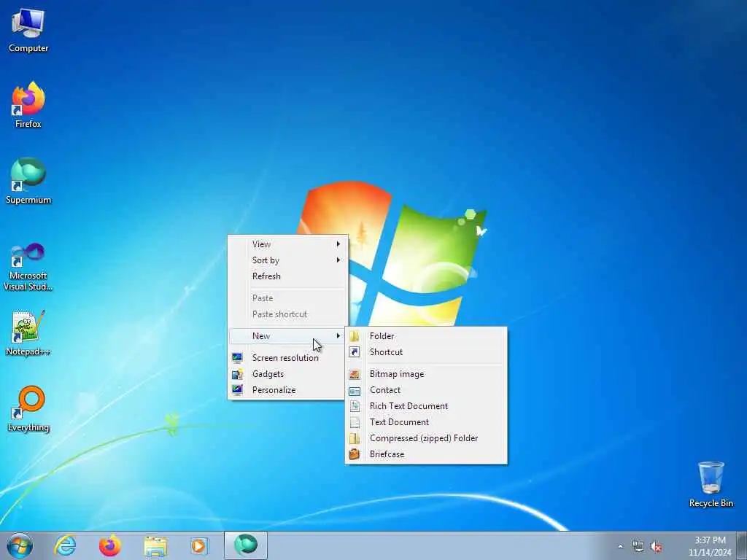The width and height of the screenshot is (747, 560).
Task: Create a new Shortcut
Action: click(426, 352)
